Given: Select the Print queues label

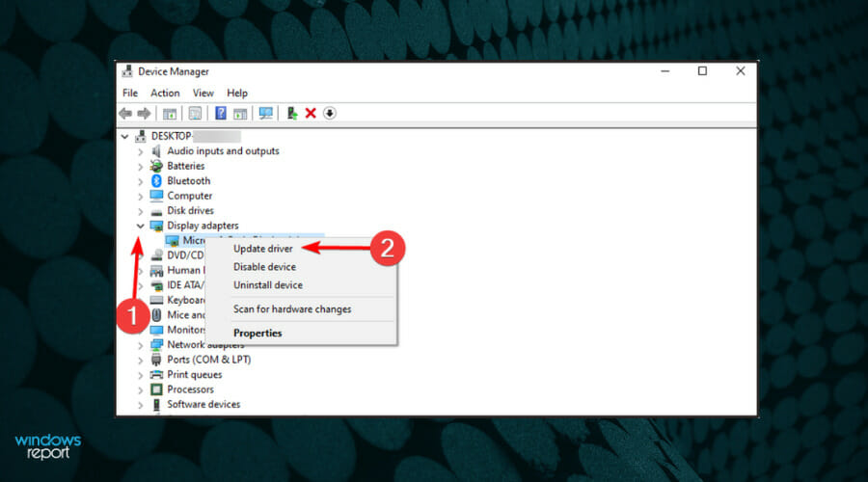Looking at the screenshot, I should tap(194, 375).
